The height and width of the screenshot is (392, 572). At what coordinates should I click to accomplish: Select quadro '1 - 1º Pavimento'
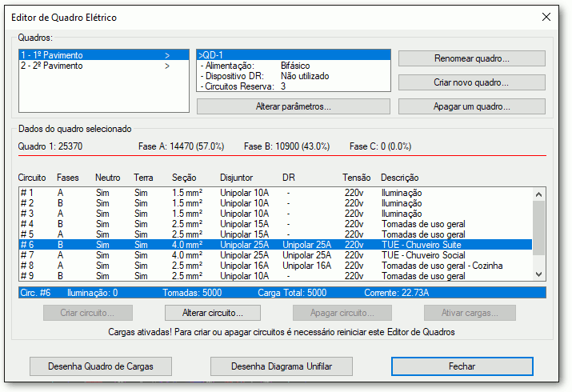104,55
